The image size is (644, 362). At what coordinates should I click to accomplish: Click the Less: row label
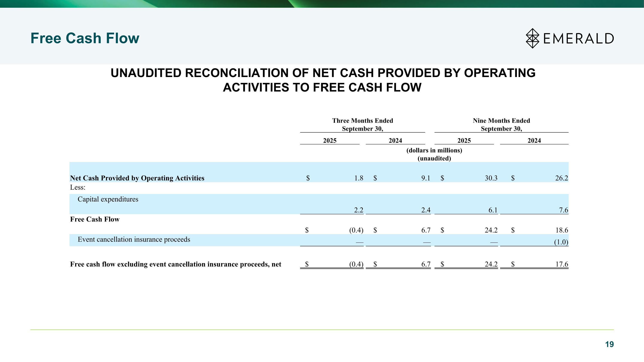pos(77,187)
